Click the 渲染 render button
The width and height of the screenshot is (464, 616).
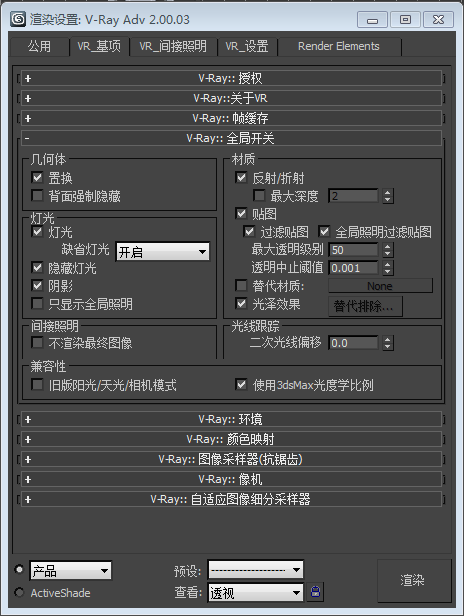pos(413,580)
